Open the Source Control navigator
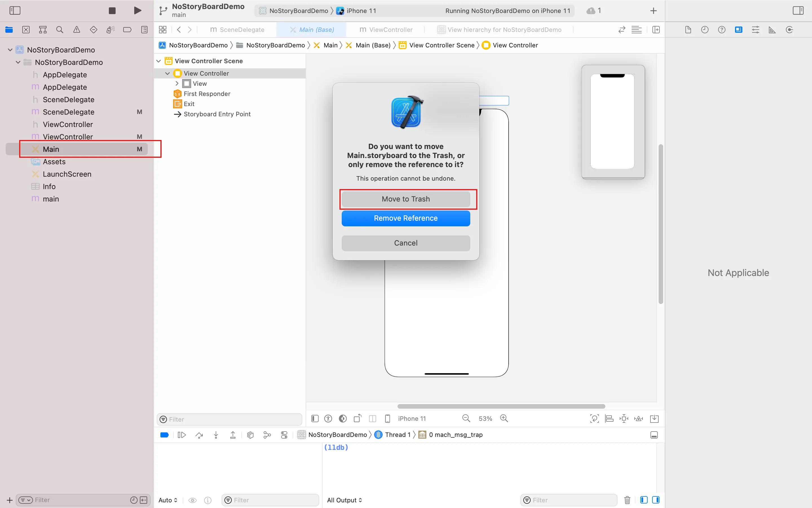Viewport: 812px width, 508px height. pyautogui.click(x=26, y=30)
